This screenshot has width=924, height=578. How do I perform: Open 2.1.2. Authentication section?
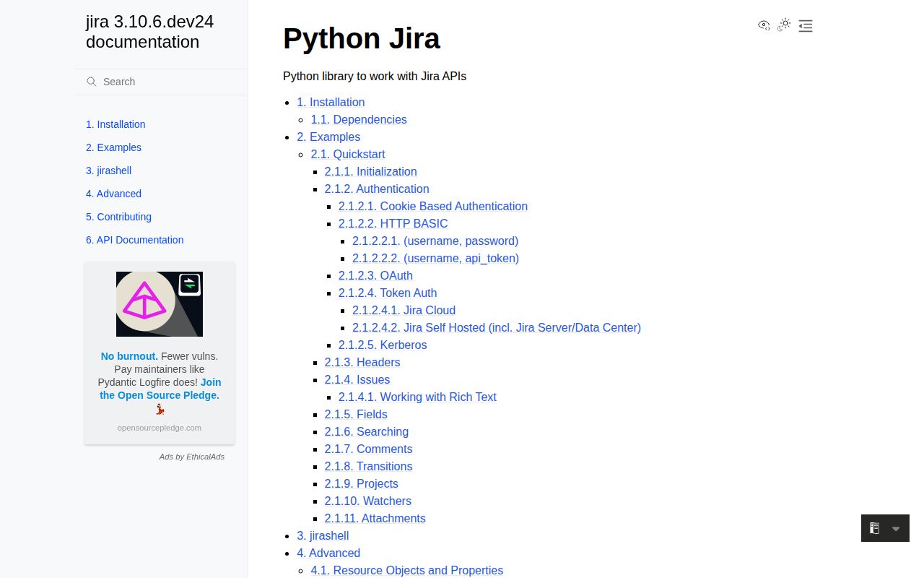point(377,189)
